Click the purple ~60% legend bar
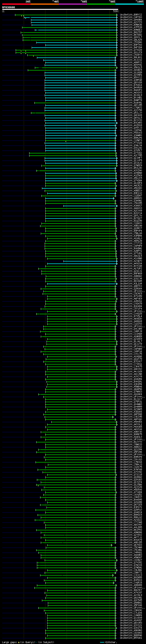This screenshot has width=146, height=644. (x=73, y=4)
